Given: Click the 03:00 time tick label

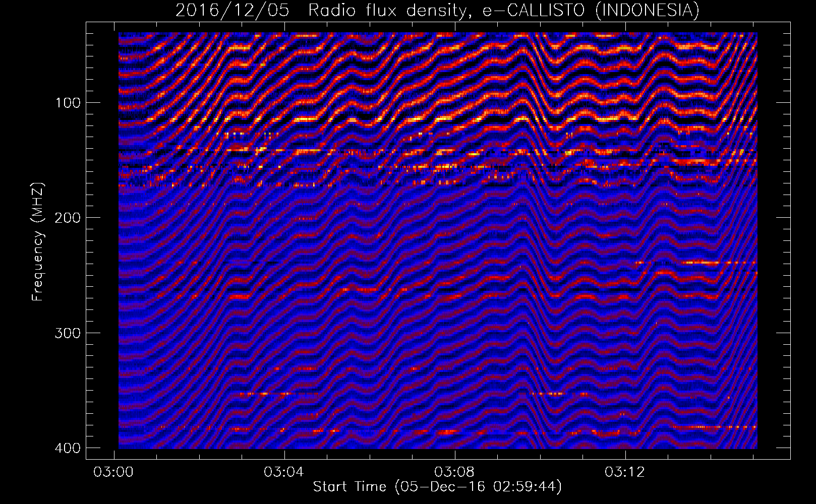Looking at the screenshot, I should pyautogui.click(x=113, y=472).
